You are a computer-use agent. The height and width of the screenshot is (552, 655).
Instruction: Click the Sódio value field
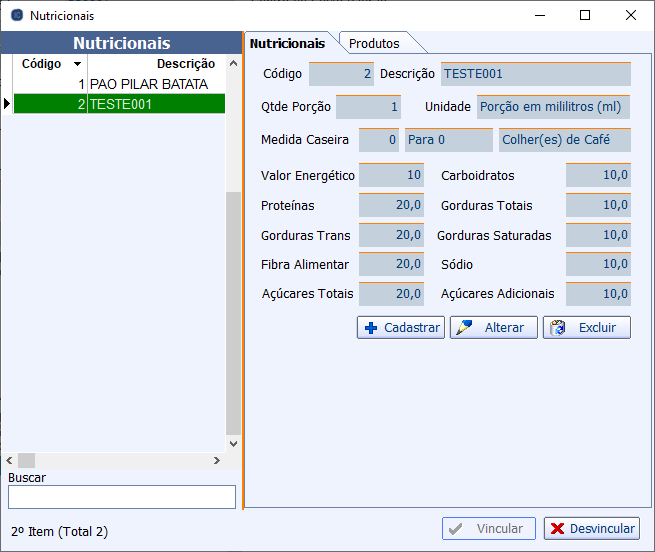coord(598,265)
